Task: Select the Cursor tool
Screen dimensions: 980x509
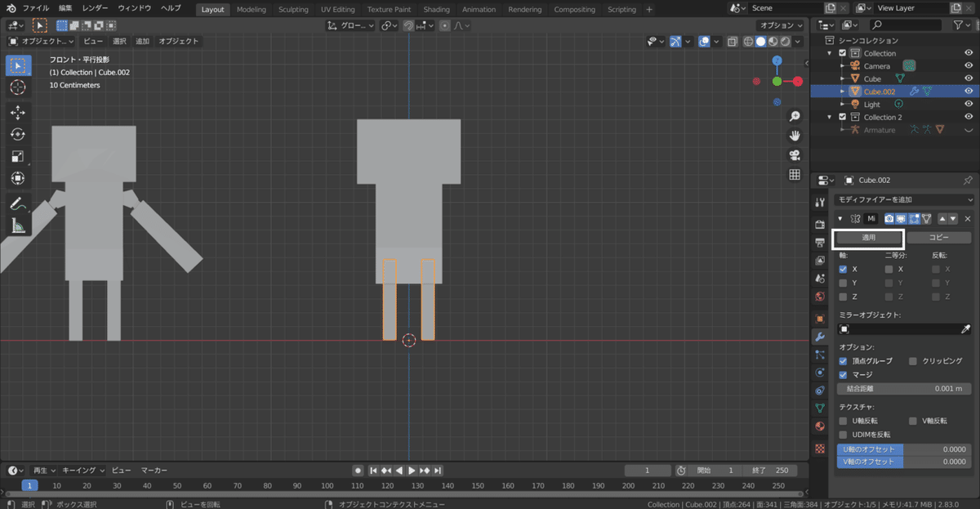Action: (x=18, y=87)
